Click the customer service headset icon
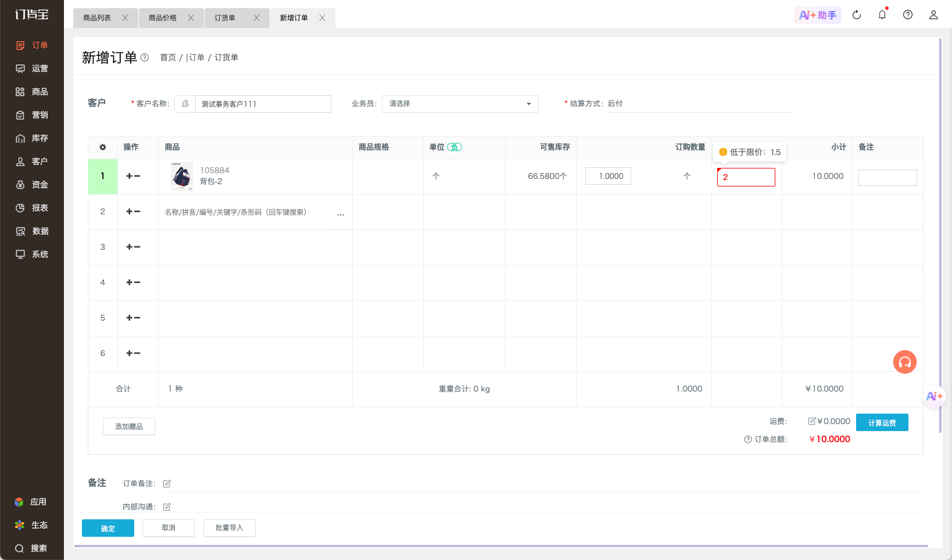 [905, 362]
